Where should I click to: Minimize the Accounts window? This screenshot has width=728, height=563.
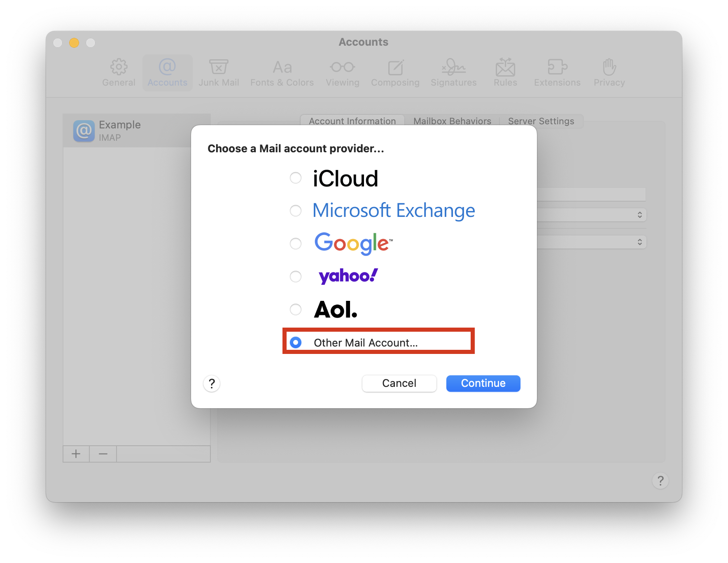74,43
